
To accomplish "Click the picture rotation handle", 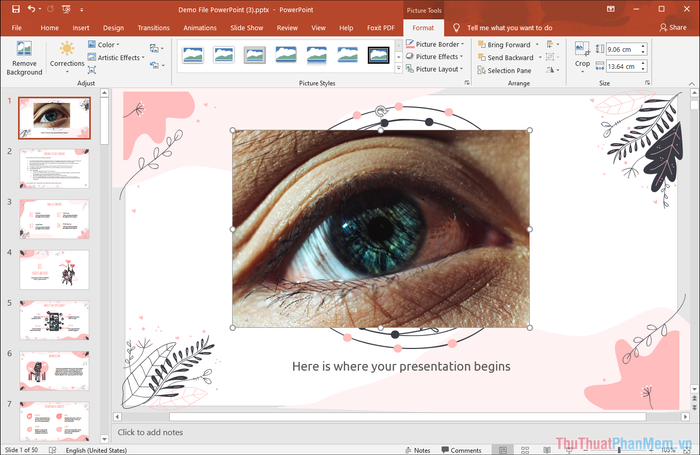I will (381, 110).
